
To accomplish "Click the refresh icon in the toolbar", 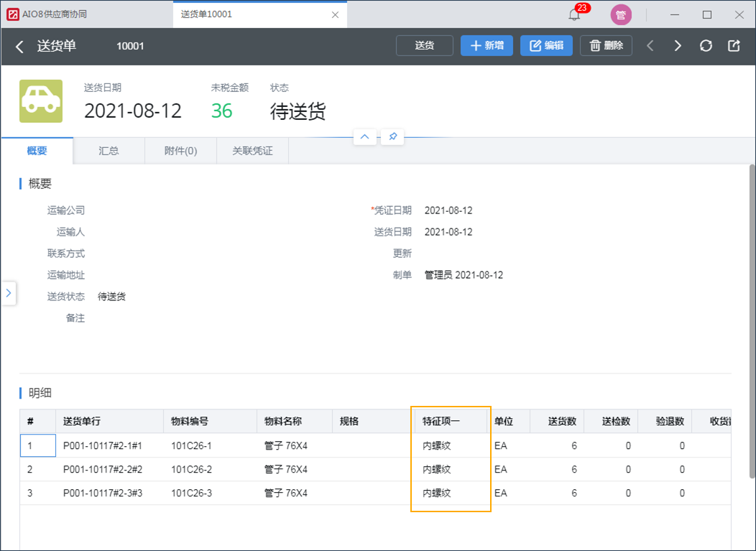I will [706, 46].
